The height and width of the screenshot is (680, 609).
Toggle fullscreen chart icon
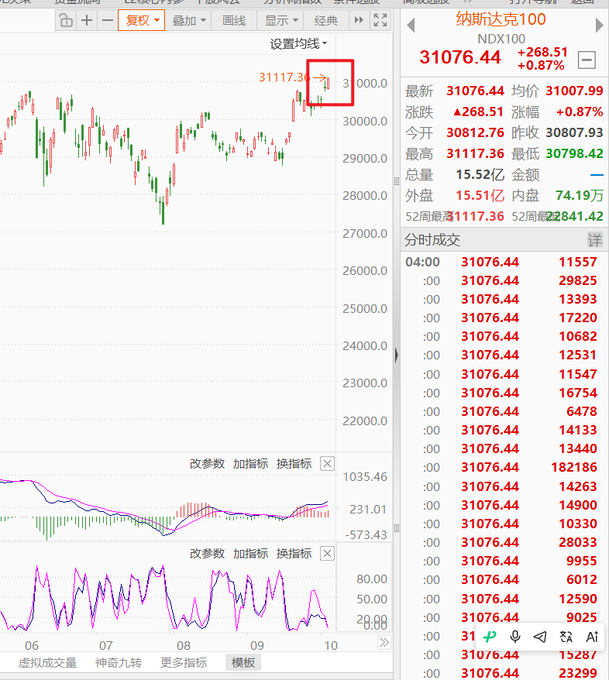point(380,20)
